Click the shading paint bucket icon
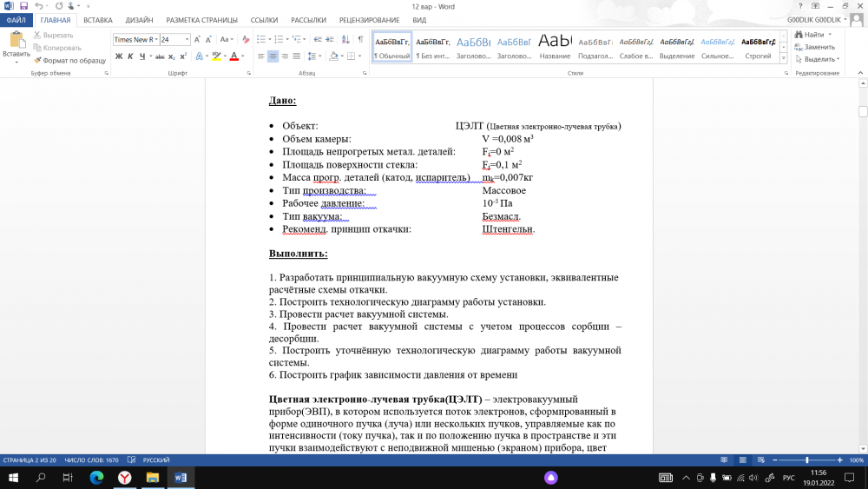This screenshot has width=868, height=489. pos(332,56)
